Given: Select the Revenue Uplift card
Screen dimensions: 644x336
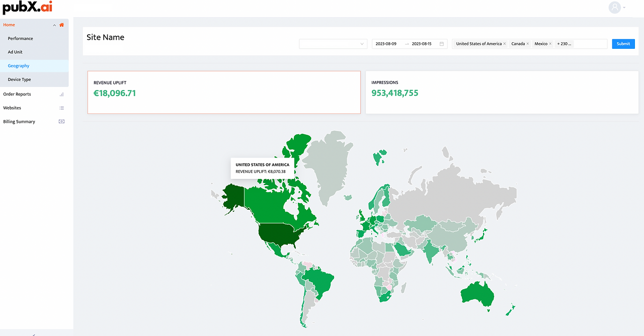Looking at the screenshot, I should [224, 92].
